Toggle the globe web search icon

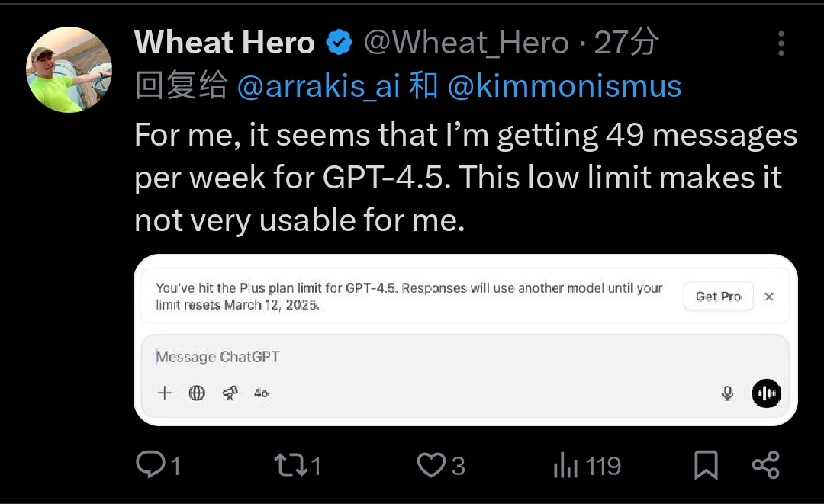(x=197, y=393)
